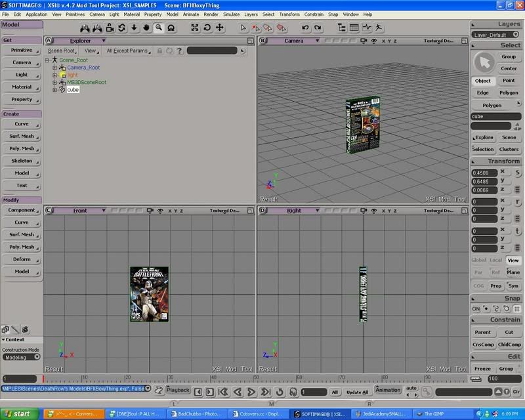
Task: Click the red playhead on the timeline
Action: click(43, 379)
